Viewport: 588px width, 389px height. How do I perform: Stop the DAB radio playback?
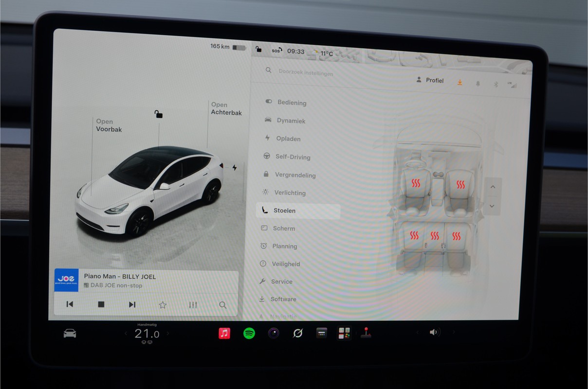[x=101, y=304]
